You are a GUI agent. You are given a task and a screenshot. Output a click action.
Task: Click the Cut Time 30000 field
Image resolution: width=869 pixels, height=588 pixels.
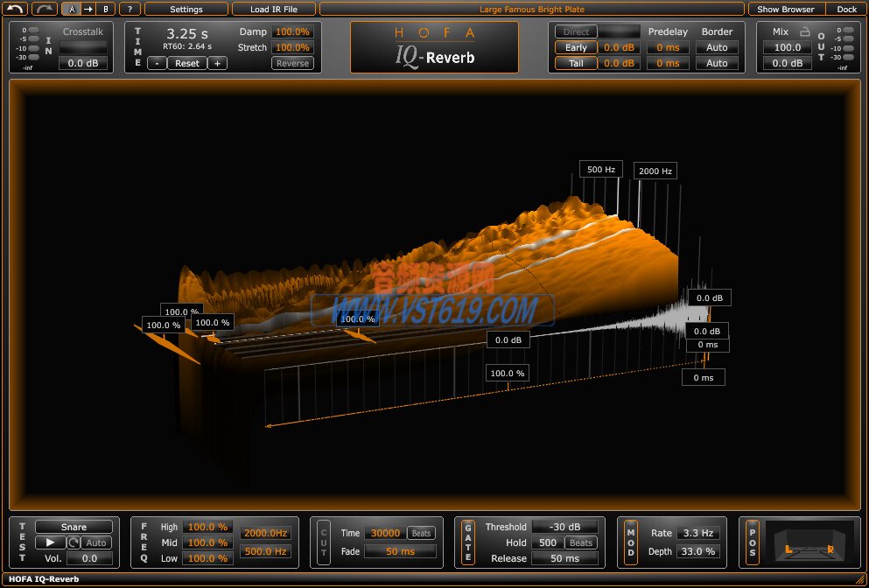tap(385, 533)
